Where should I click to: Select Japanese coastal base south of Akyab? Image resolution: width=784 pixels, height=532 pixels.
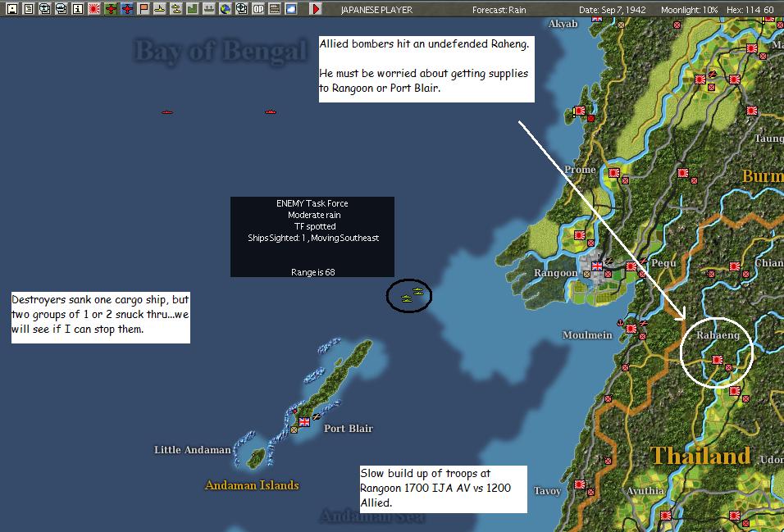(580, 111)
